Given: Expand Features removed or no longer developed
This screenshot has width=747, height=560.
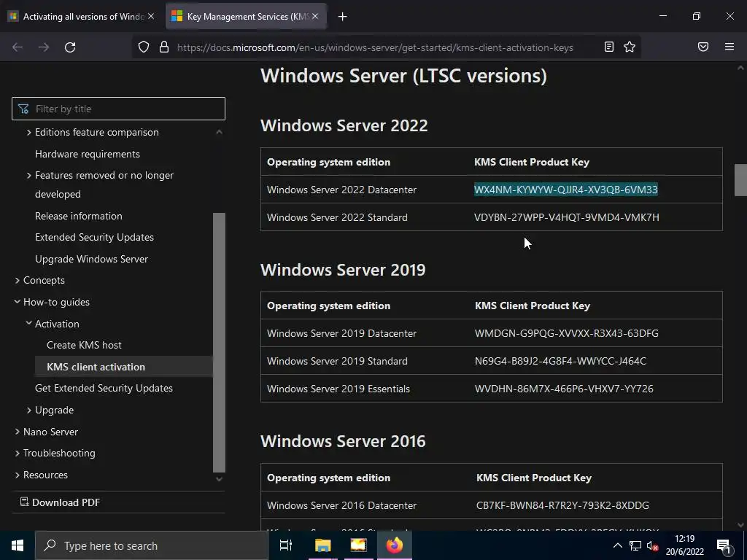Looking at the screenshot, I should [x=29, y=175].
